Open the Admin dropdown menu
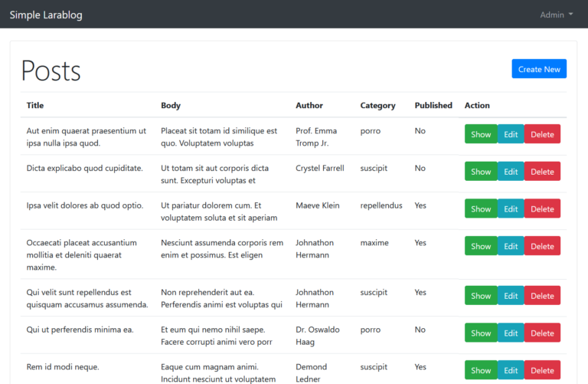588x384 pixels. pyautogui.click(x=556, y=15)
